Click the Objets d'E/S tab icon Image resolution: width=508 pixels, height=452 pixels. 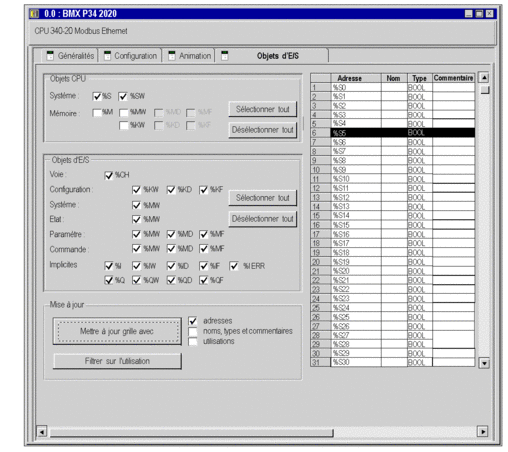[225, 56]
